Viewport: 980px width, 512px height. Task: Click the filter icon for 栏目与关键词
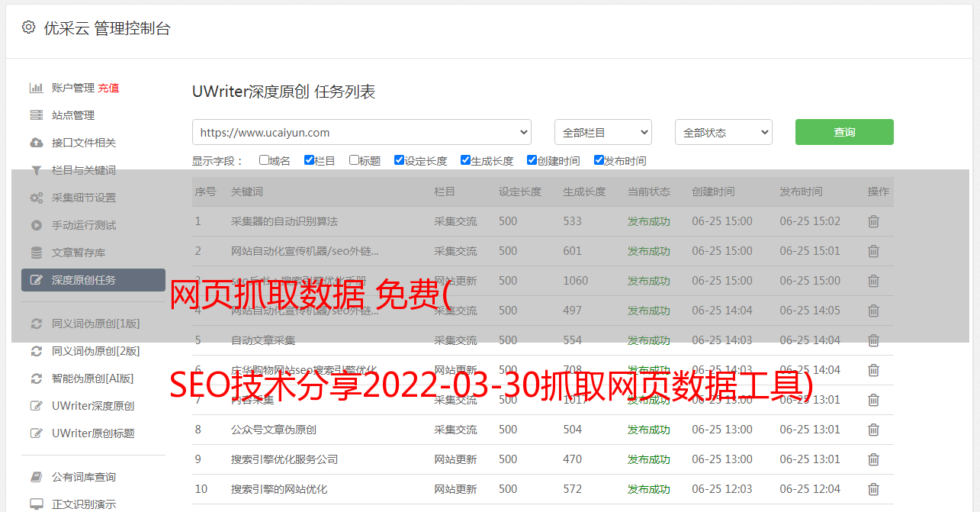point(36,170)
